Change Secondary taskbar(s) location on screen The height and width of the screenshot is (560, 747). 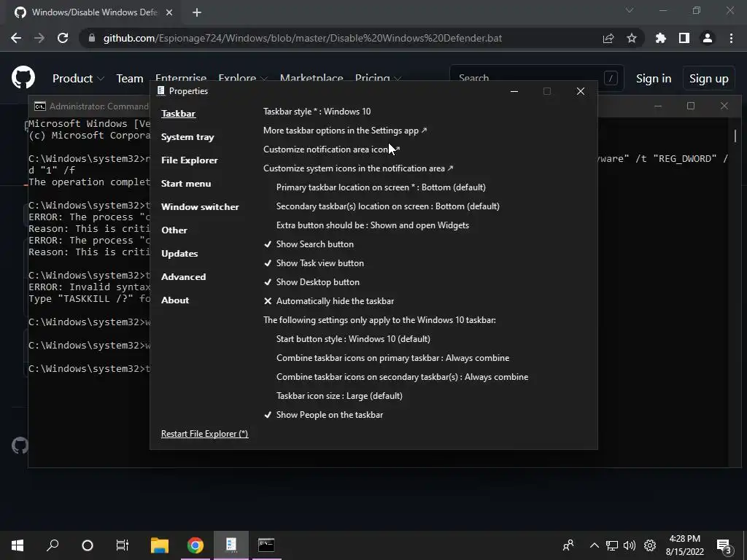coord(388,206)
